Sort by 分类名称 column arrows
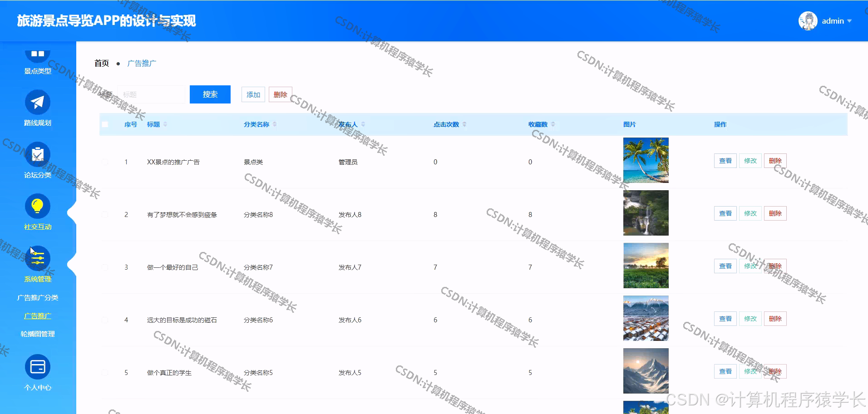The image size is (868, 414). coord(275,124)
